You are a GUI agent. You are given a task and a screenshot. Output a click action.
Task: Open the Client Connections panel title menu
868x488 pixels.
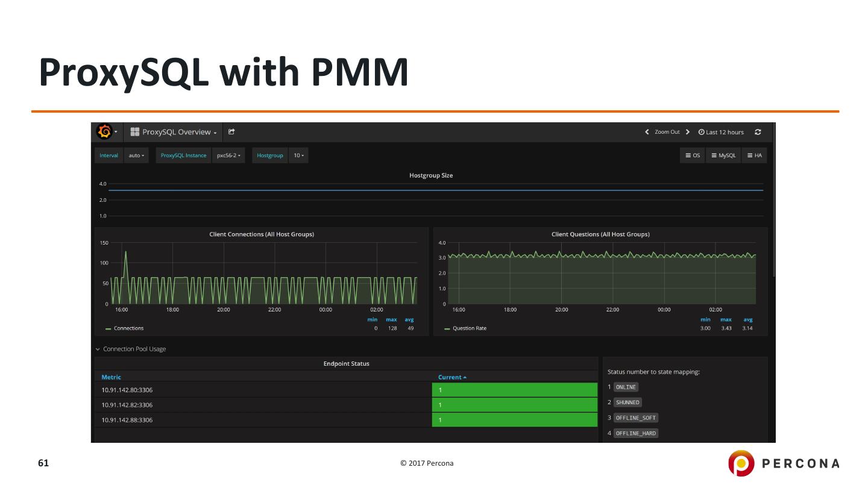click(x=262, y=234)
